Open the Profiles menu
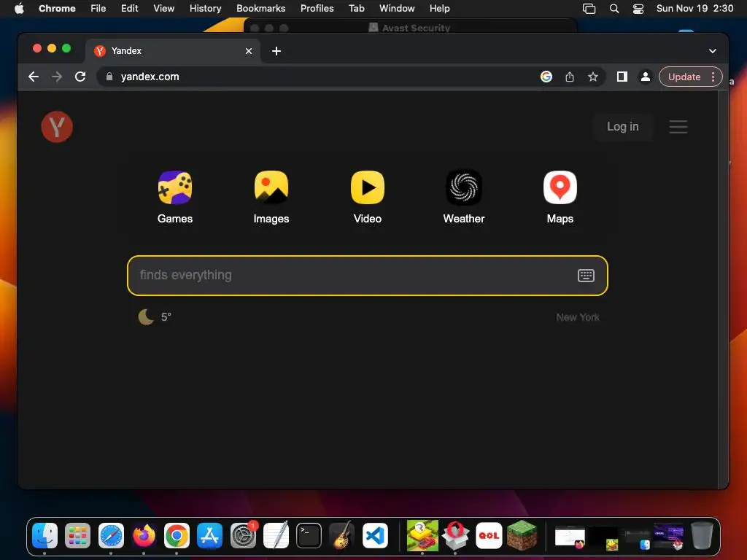747x560 pixels. pos(317,8)
